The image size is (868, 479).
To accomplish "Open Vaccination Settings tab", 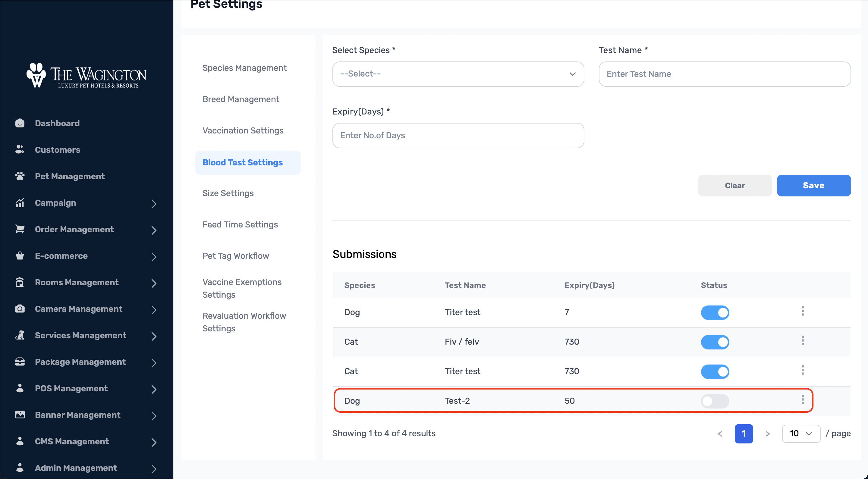I will tap(243, 131).
